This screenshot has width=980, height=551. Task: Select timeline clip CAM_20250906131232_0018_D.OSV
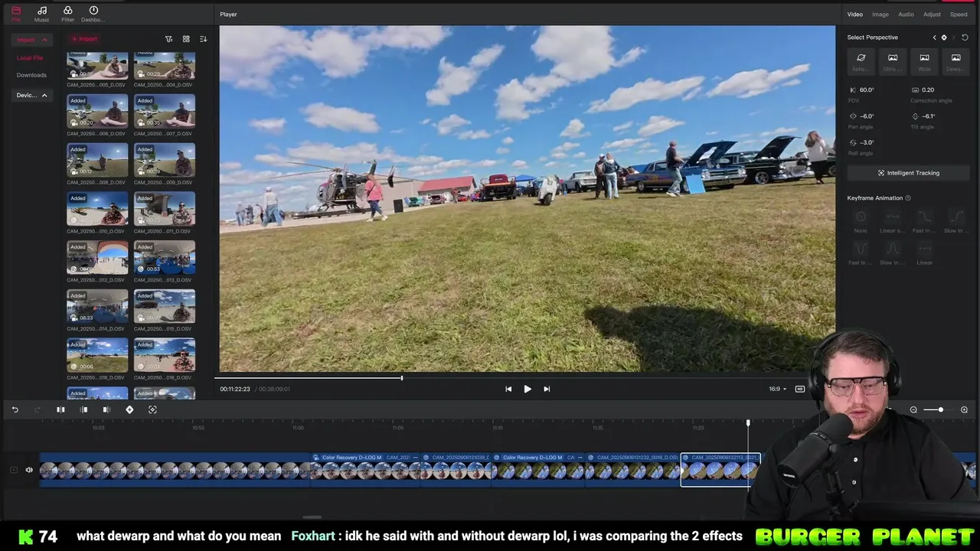pos(633,470)
